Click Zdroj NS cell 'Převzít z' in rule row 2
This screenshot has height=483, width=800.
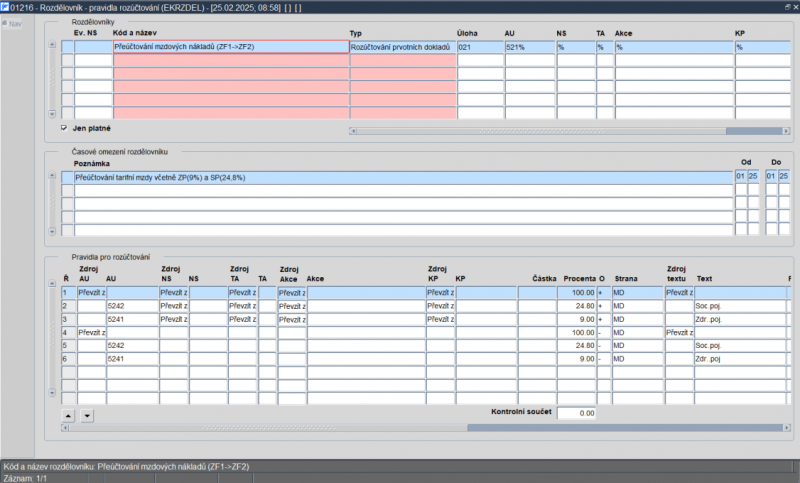point(174,306)
